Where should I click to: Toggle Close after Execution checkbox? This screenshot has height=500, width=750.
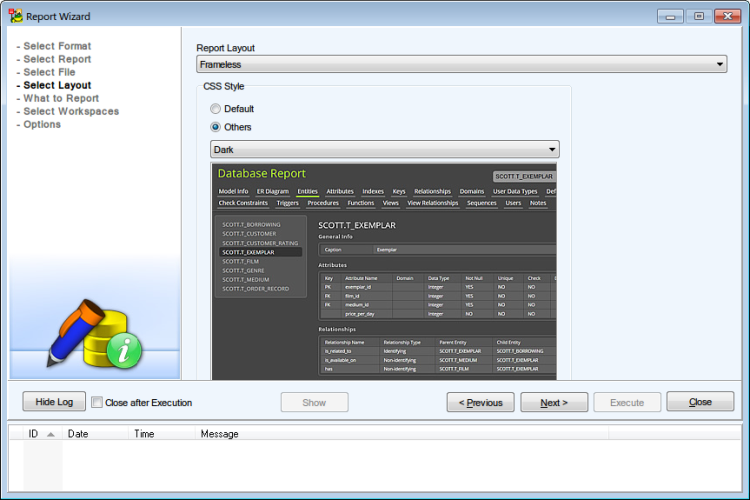tap(97, 402)
